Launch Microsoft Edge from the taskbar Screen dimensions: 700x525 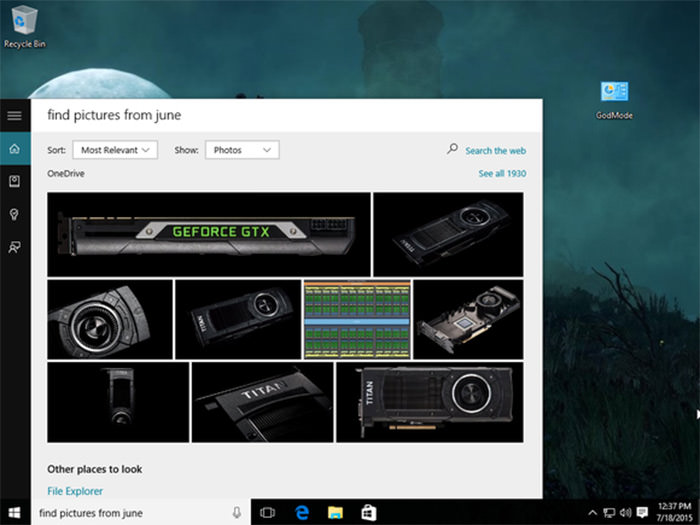coord(301,513)
